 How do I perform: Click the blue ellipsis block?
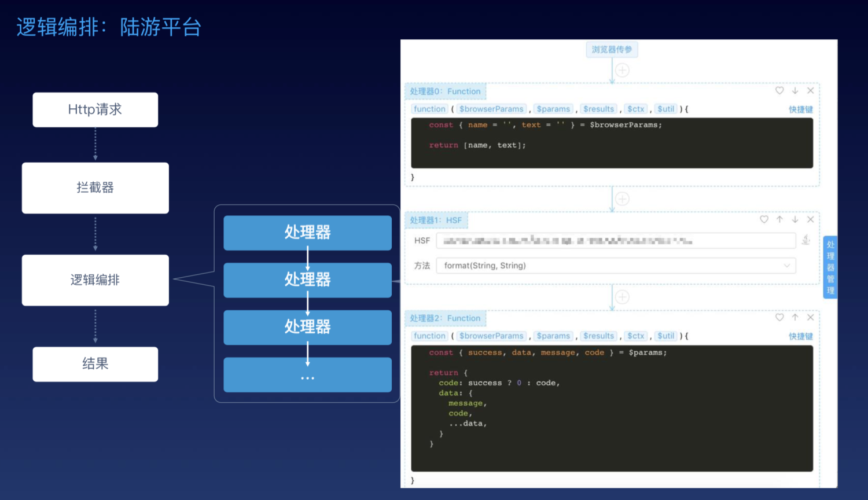(308, 375)
